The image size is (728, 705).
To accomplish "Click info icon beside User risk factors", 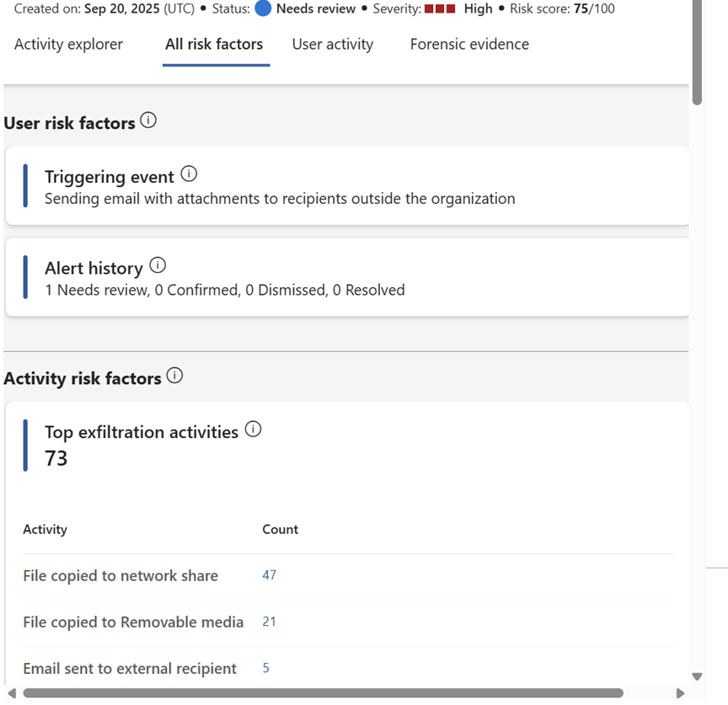I will click(148, 120).
